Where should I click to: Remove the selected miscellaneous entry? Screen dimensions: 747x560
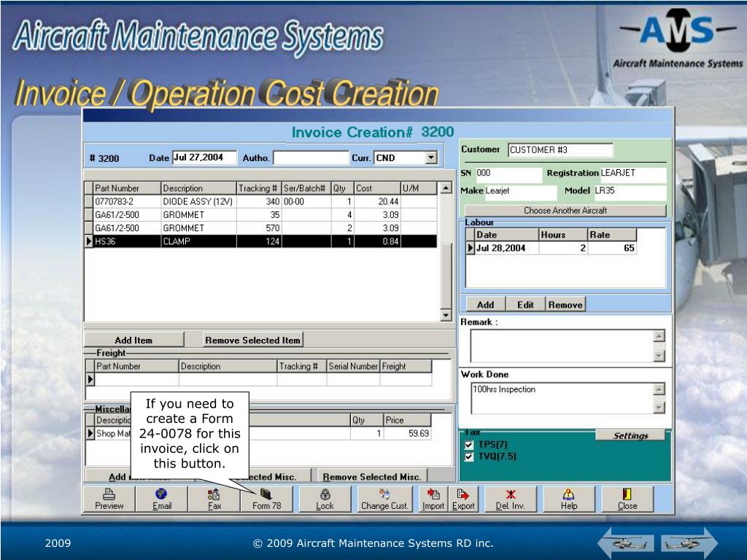[372, 476]
